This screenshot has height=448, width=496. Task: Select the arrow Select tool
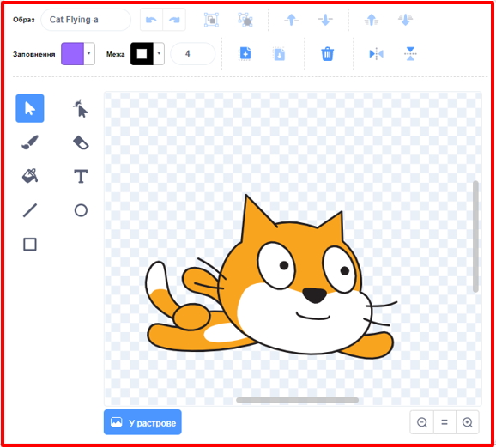pos(30,108)
